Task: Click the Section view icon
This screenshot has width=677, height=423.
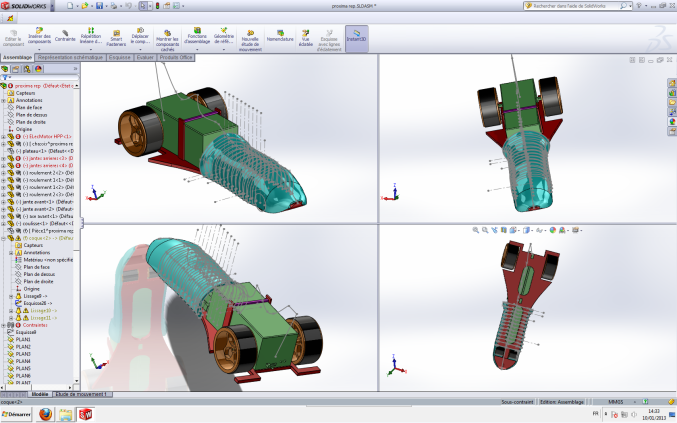Action: click(503, 230)
